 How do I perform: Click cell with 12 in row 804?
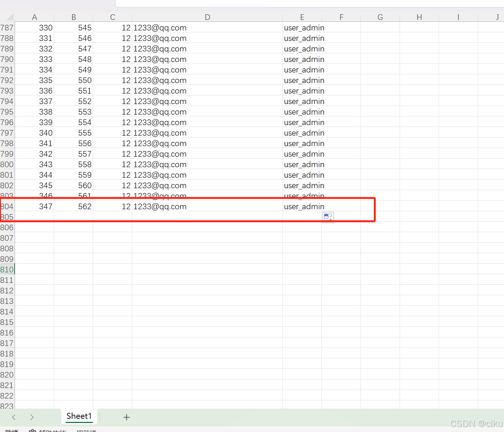(x=113, y=207)
